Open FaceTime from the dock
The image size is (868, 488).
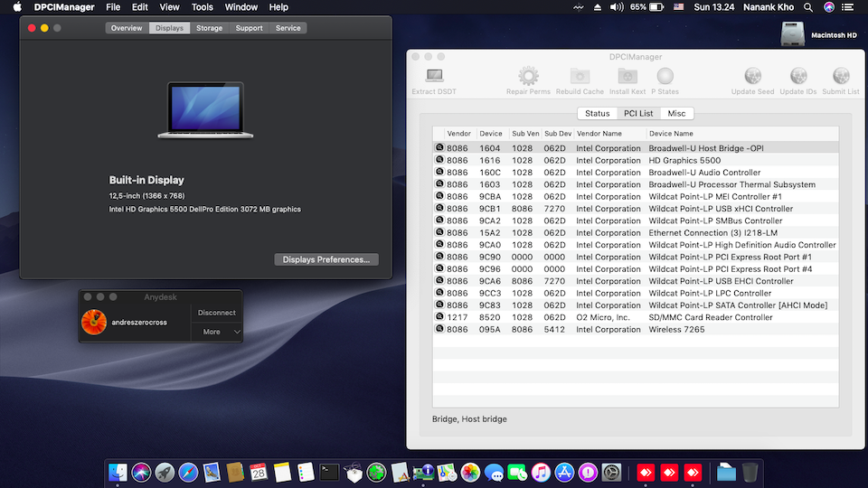517,473
